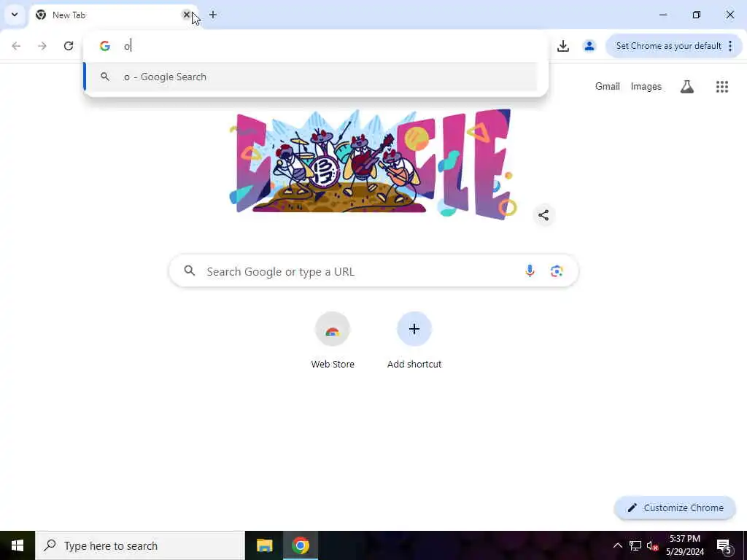
Task: Show hidden system tray icons
Action: (617, 545)
